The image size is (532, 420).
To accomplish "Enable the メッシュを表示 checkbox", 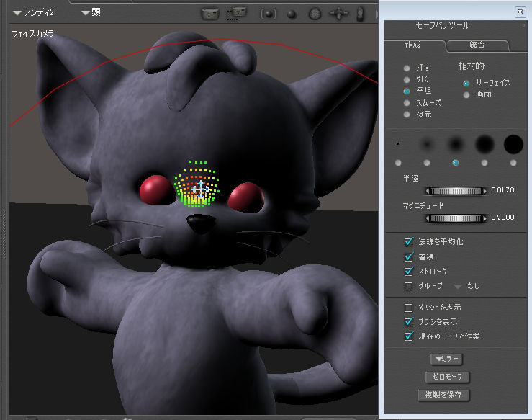I will tap(408, 308).
